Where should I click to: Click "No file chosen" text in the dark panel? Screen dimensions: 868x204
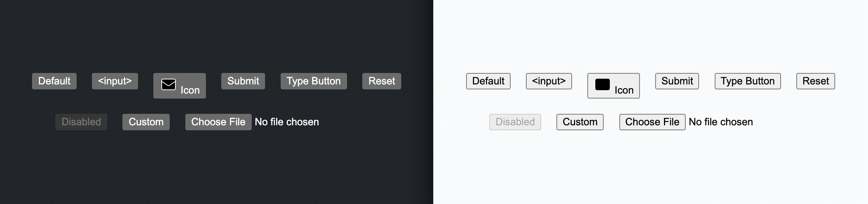287,122
